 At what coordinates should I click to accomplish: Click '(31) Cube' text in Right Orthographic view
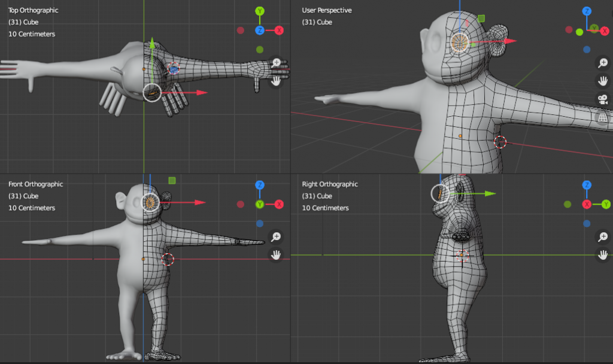pyautogui.click(x=317, y=196)
